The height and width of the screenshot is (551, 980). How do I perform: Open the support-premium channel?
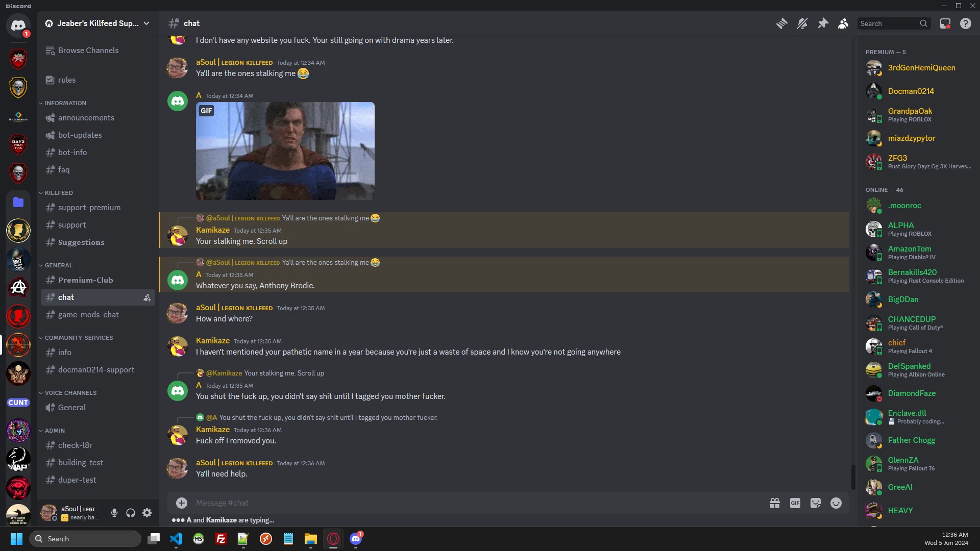pyautogui.click(x=97, y=208)
